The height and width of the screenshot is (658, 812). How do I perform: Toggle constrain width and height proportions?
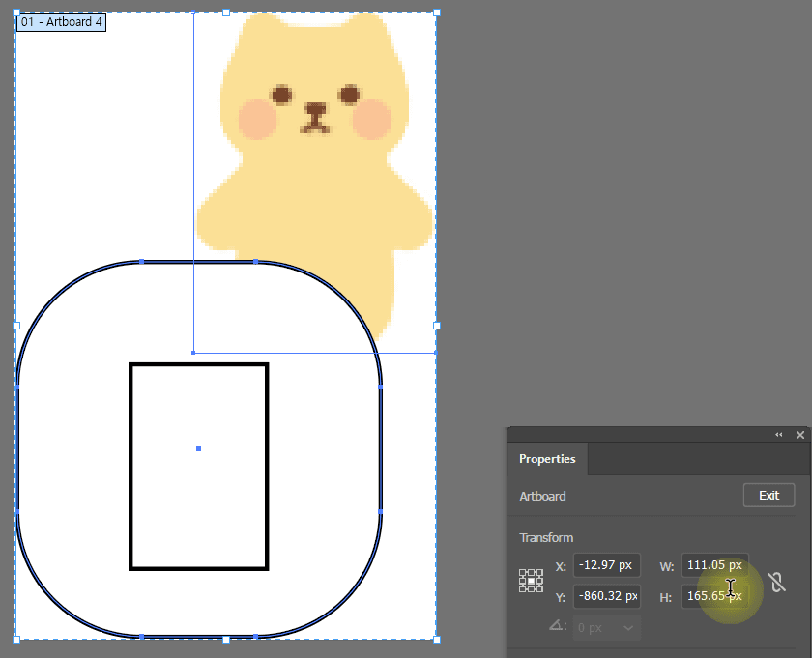tap(777, 582)
